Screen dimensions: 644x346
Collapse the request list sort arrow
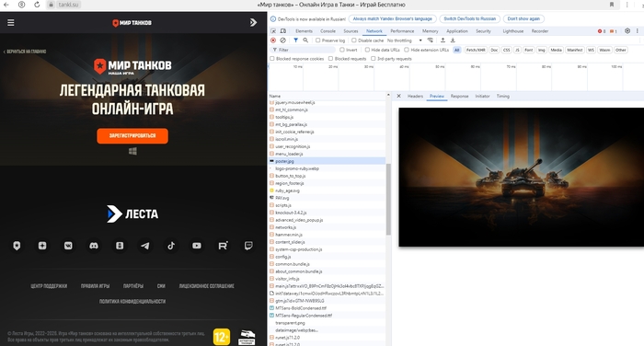click(x=388, y=96)
